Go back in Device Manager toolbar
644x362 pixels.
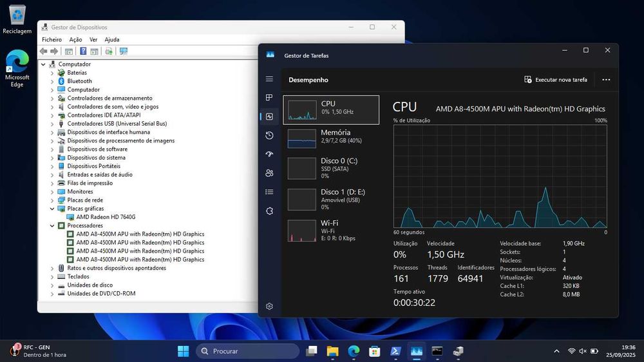[44, 51]
